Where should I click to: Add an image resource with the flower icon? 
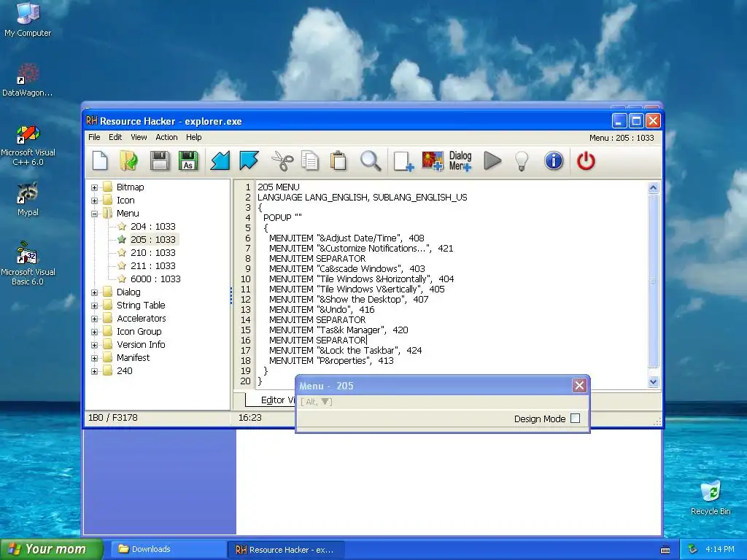click(433, 161)
